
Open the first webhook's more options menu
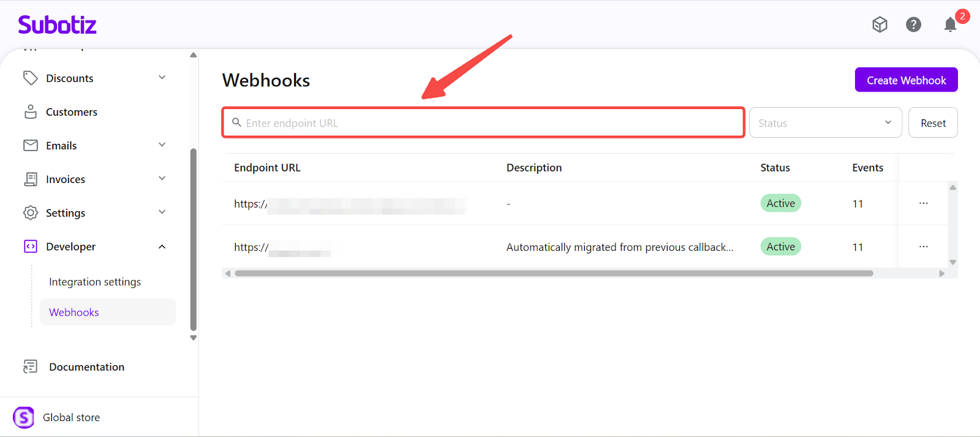(923, 203)
